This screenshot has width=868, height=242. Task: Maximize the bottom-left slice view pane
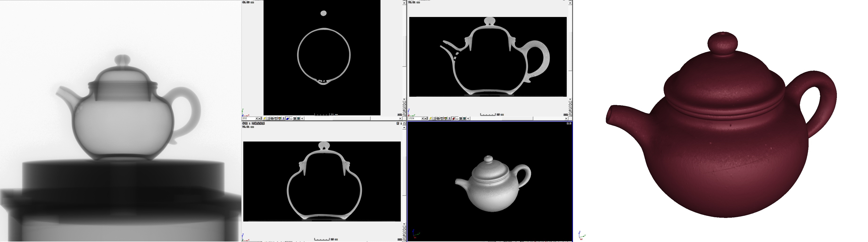pos(404,124)
